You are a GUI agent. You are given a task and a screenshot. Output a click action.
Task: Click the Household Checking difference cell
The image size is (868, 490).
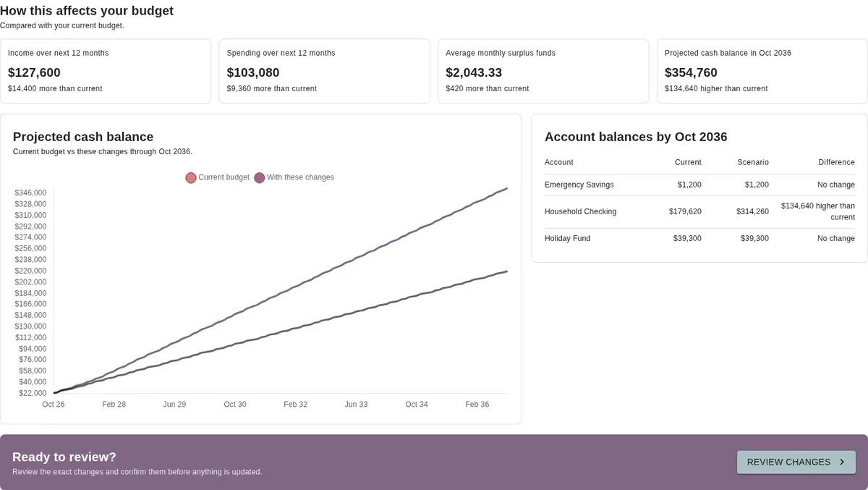pyautogui.click(x=818, y=211)
